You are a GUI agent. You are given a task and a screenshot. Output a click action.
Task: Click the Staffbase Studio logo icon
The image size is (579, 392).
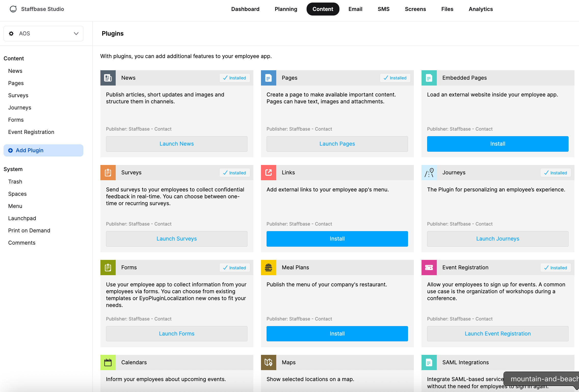pyautogui.click(x=13, y=9)
